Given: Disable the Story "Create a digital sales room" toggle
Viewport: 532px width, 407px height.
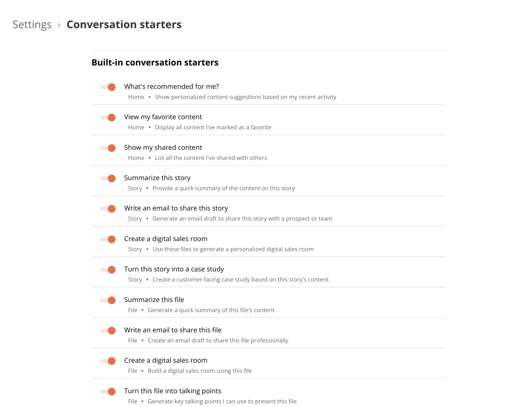Looking at the screenshot, I should point(108,239).
